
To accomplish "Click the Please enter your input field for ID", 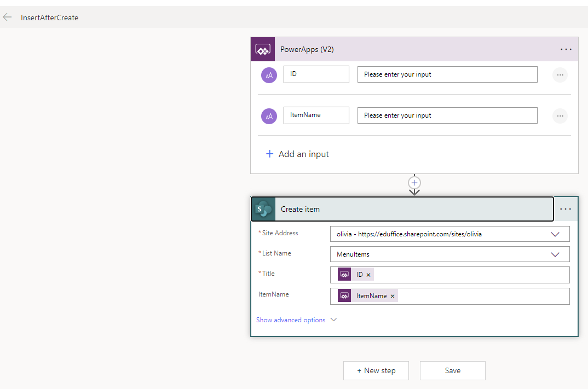I will [447, 74].
